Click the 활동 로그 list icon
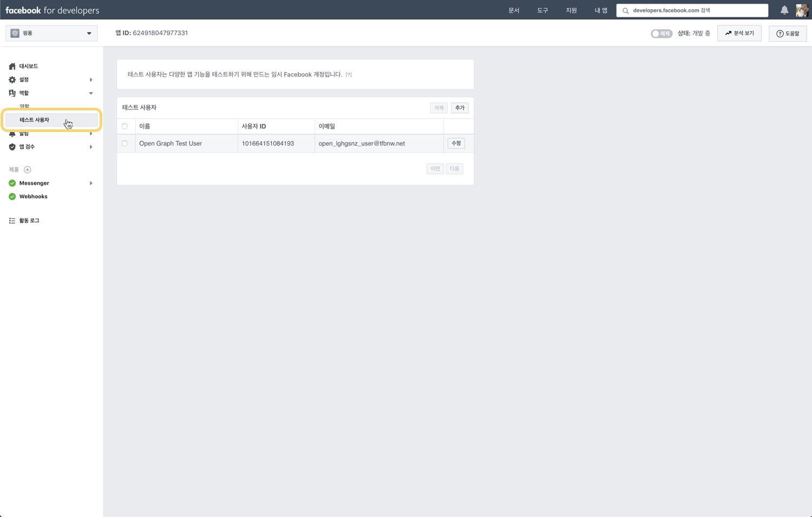 click(x=12, y=221)
